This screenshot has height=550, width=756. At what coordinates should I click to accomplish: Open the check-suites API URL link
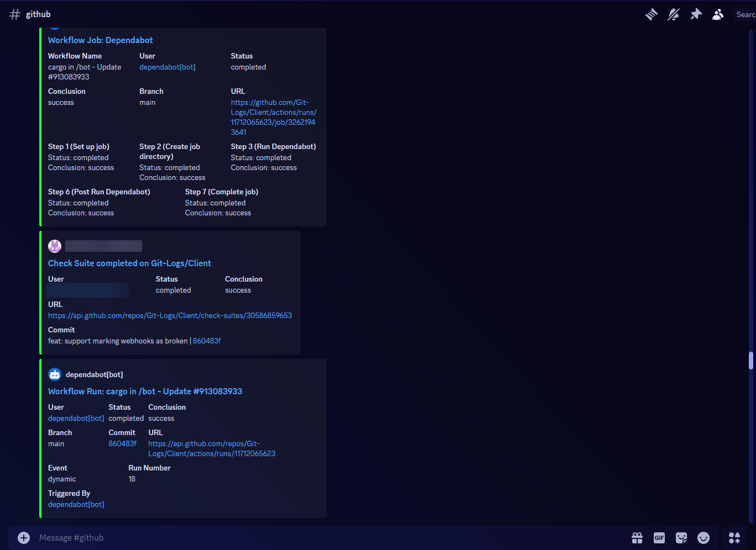pyautogui.click(x=170, y=316)
